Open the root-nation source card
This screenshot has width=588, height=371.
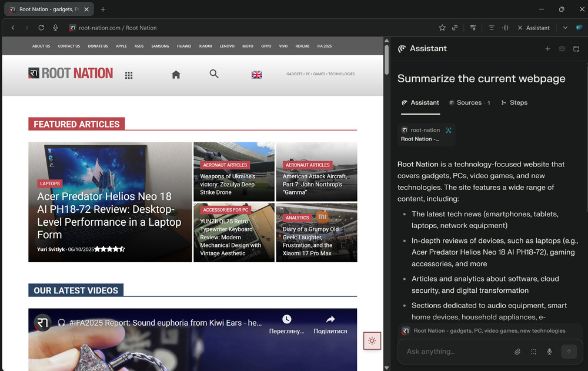point(426,134)
